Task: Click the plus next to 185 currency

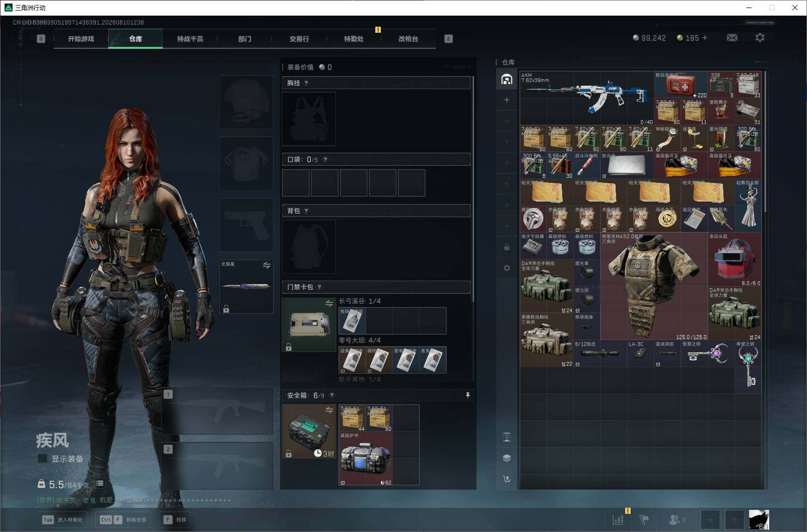Action: pyautogui.click(x=704, y=38)
